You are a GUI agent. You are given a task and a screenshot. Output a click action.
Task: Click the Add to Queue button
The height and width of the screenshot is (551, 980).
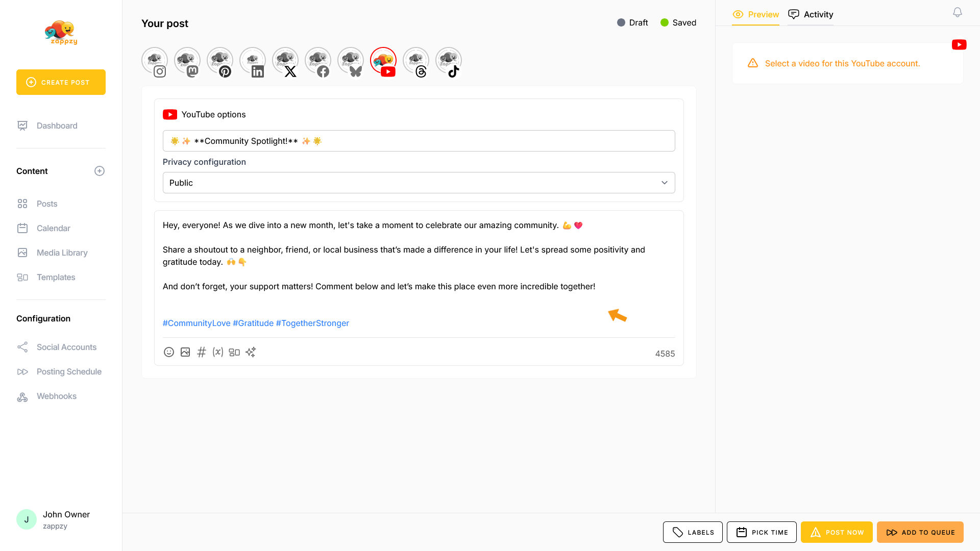pos(920,532)
